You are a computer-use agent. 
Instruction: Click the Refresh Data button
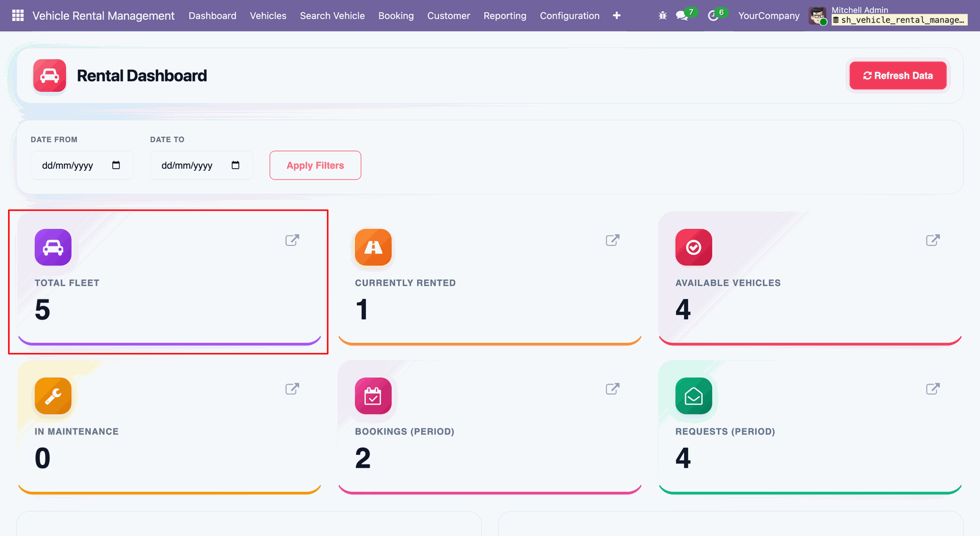pyautogui.click(x=898, y=75)
